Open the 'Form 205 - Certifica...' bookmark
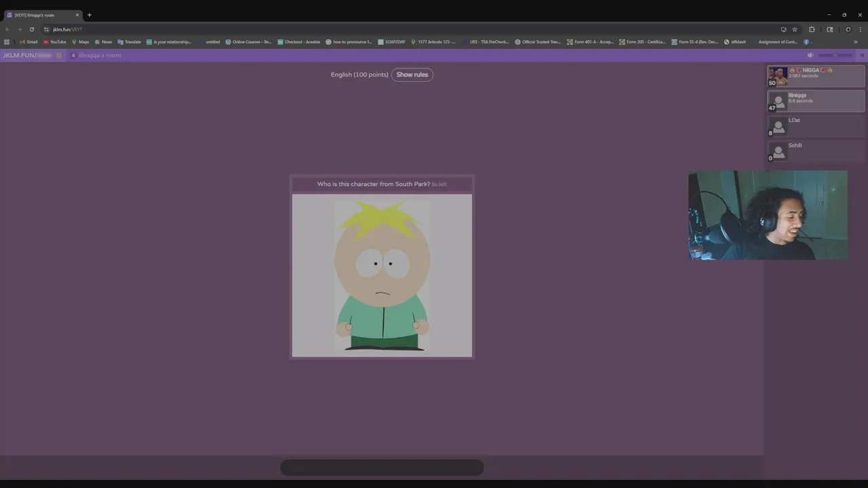This screenshot has height=488, width=868. 642,42
